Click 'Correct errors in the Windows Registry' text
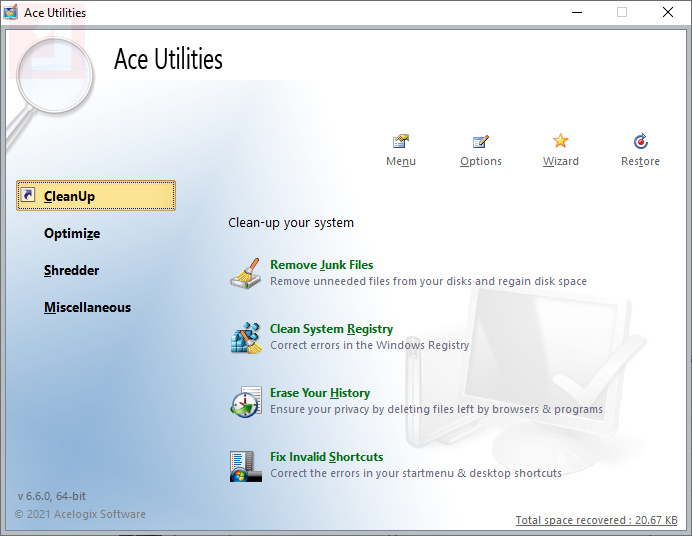692x536 pixels. pyautogui.click(x=369, y=345)
